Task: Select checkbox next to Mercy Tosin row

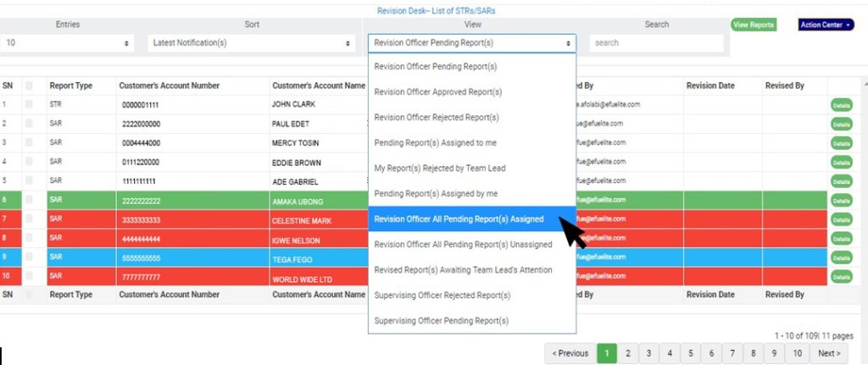Action: click(30, 142)
